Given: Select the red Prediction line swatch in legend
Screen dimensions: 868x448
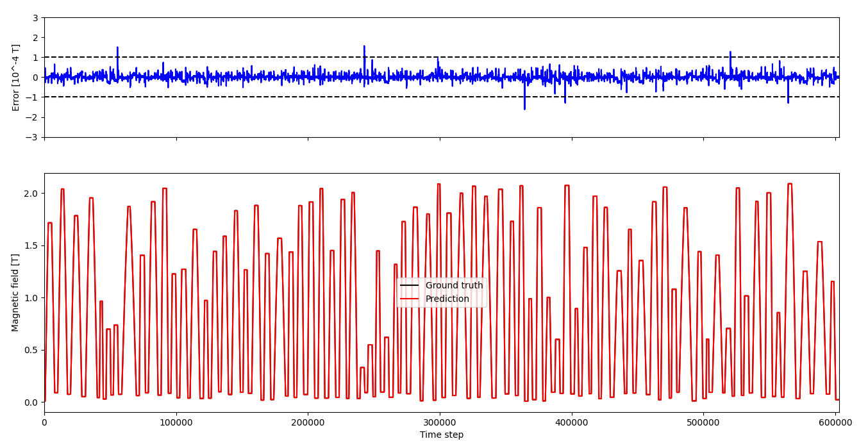Looking at the screenshot, I should pyautogui.click(x=409, y=299).
